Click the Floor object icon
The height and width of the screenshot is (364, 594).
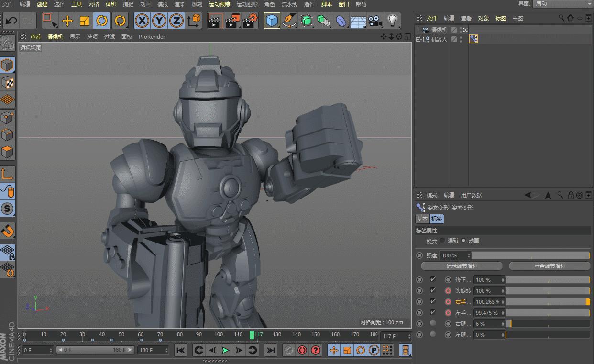click(x=358, y=21)
